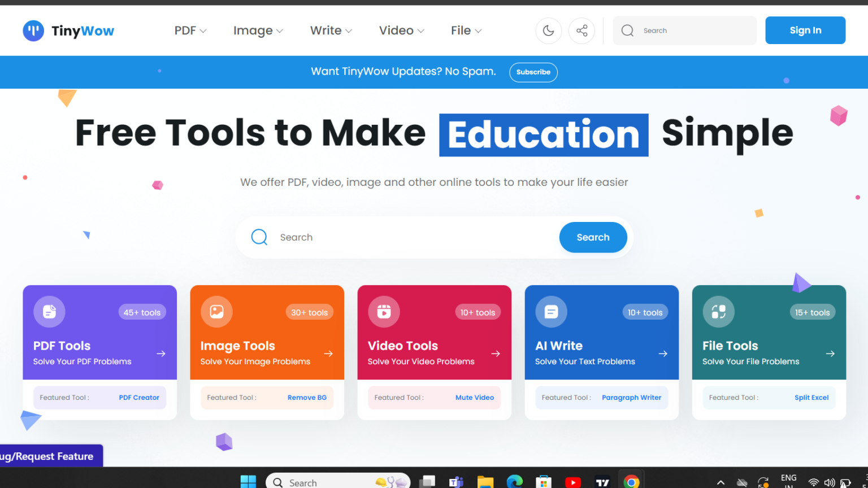Expand the Write dropdown menu
Viewport: 868px width, 488px height.
[x=331, y=30]
